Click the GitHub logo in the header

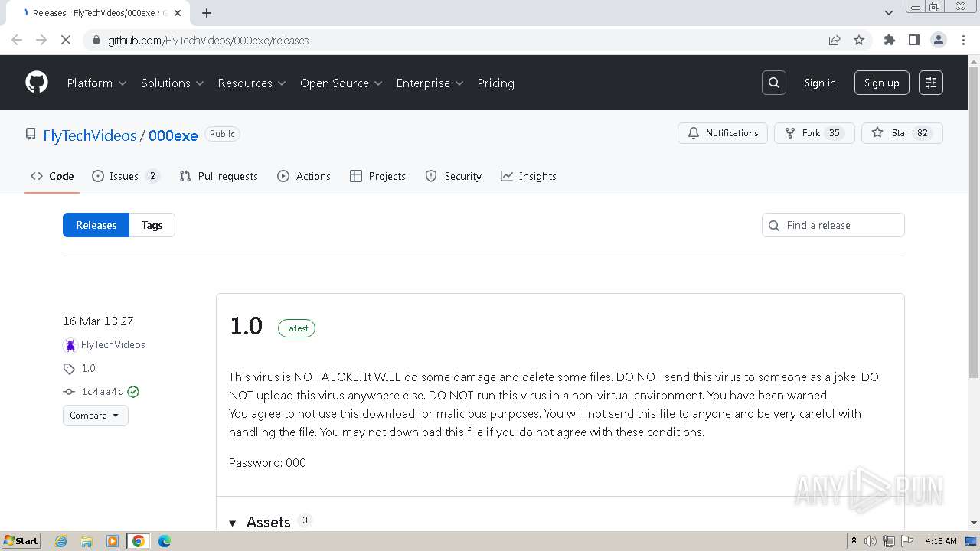click(37, 83)
